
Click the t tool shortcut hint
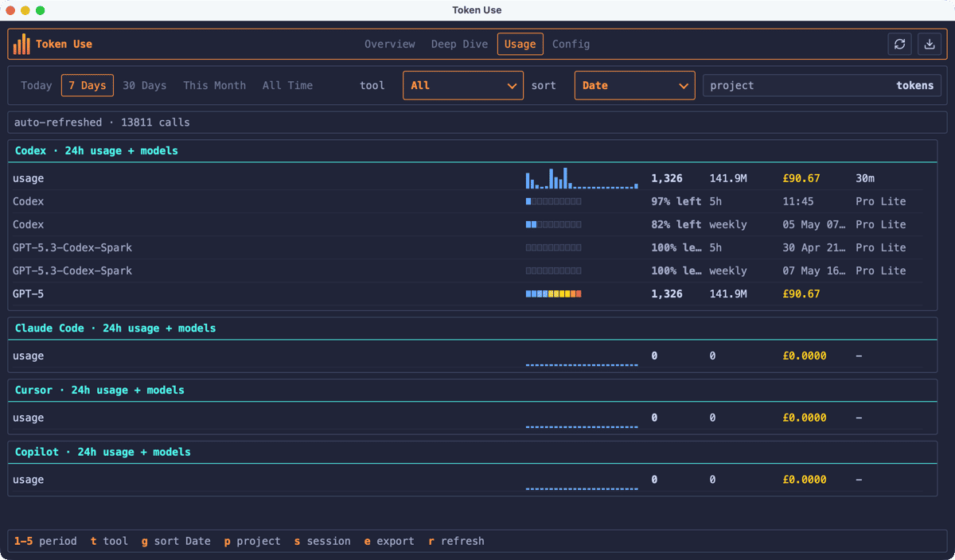click(x=109, y=541)
